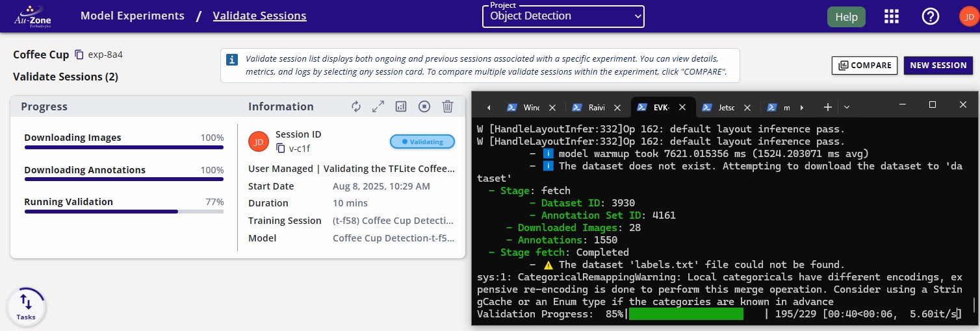Click the NEW SESSION button
Viewport: 980px width, 331px height.
(938, 65)
